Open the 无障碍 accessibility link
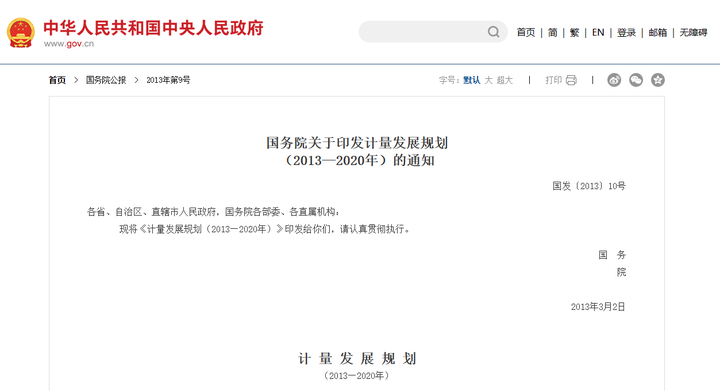The height and width of the screenshot is (391, 720). click(x=693, y=33)
